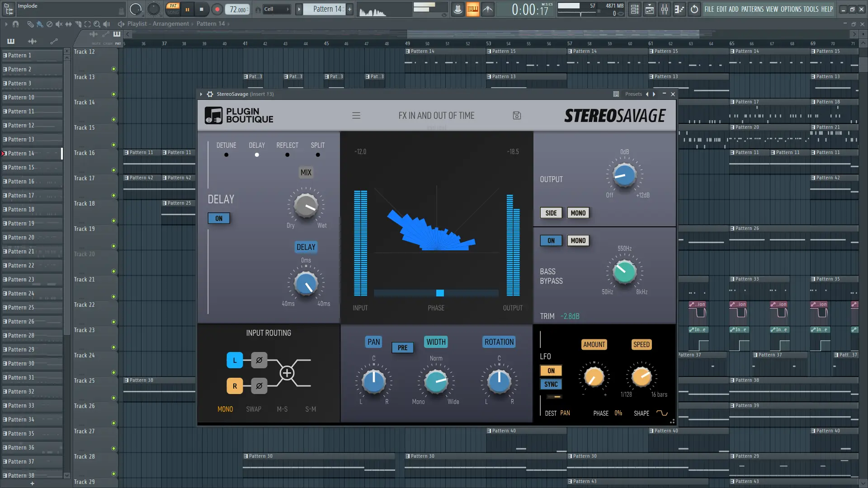
Task: Open the Mixer from the top toolbar
Action: (665, 9)
